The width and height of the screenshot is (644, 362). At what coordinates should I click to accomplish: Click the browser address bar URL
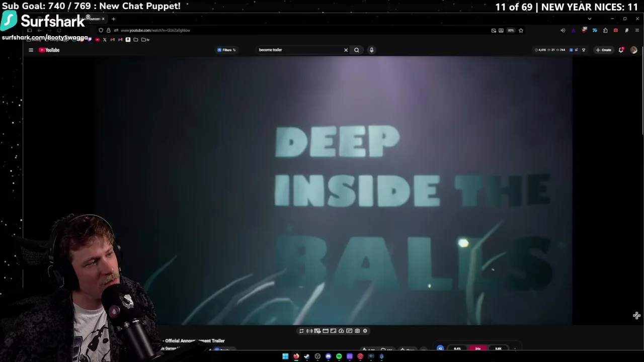coord(156,30)
